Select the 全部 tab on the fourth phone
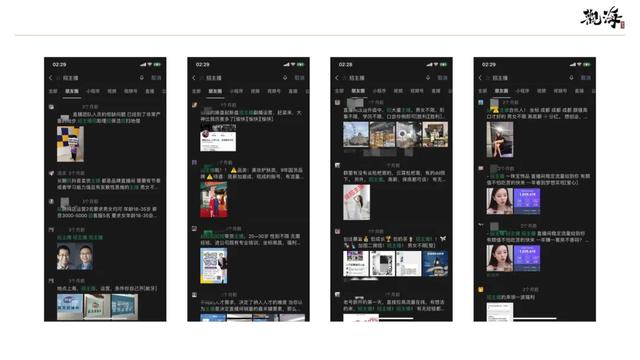 click(x=482, y=91)
